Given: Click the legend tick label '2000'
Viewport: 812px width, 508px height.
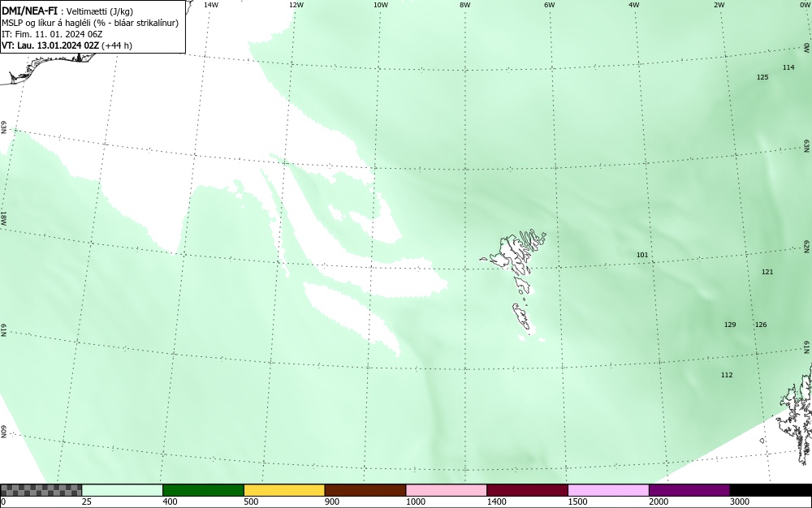Looking at the screenshot, I should coord(659,502).
